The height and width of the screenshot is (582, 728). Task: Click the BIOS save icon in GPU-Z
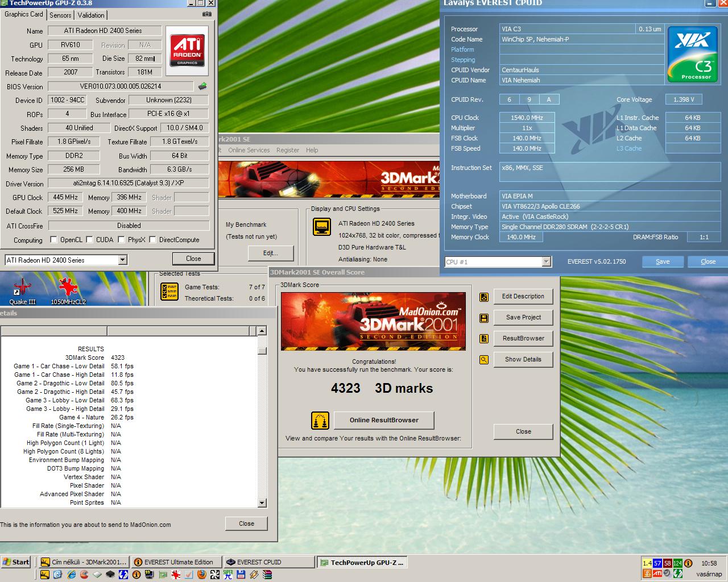click(202, 86)
